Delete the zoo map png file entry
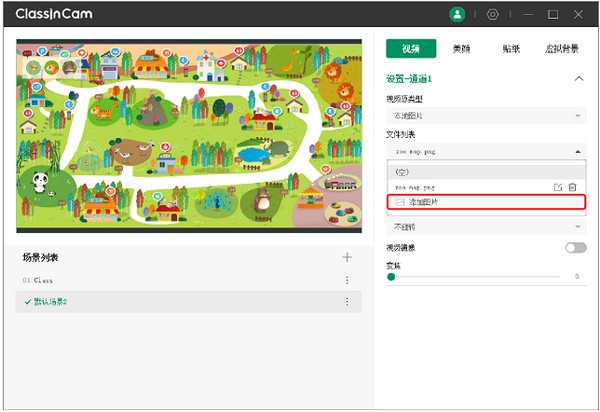Viewport: 600px width, 412px height. point(572,187)
